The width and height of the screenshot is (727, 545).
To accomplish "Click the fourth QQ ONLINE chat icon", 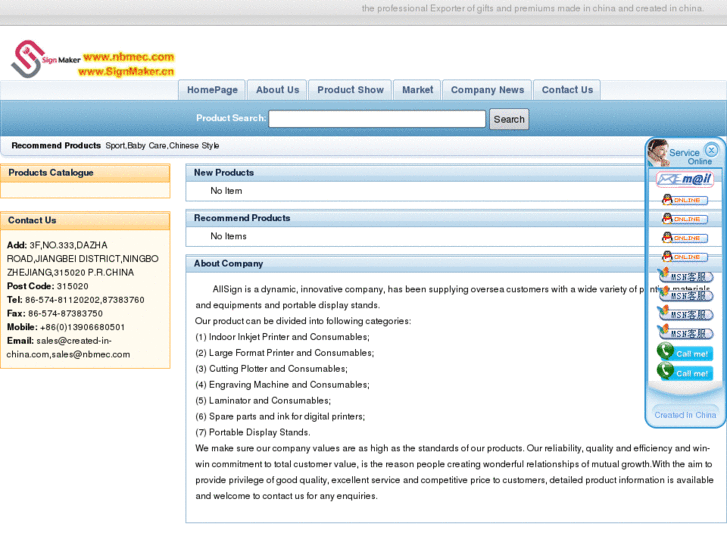I will tap(685, 256).
